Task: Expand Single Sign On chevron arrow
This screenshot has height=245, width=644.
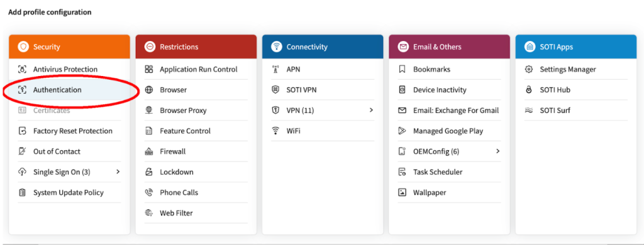Action: (x=118, y=172)
